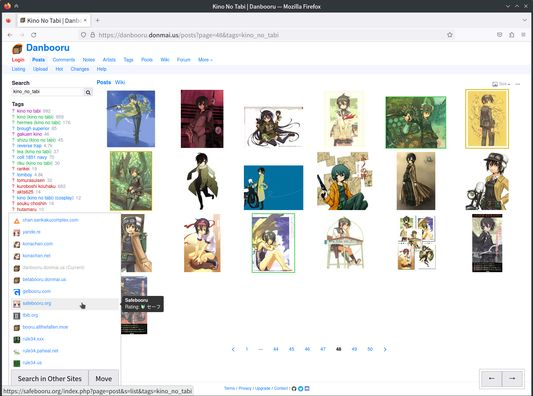The height and width of the screenshot is (396, 533).
Task: Show site information shield icon
Action: click(83, 35)
